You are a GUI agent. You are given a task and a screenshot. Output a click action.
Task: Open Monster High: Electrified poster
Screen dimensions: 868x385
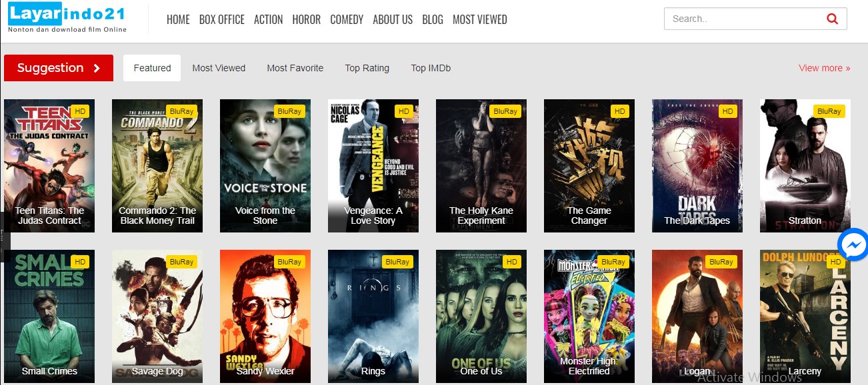tap(589, 316)
